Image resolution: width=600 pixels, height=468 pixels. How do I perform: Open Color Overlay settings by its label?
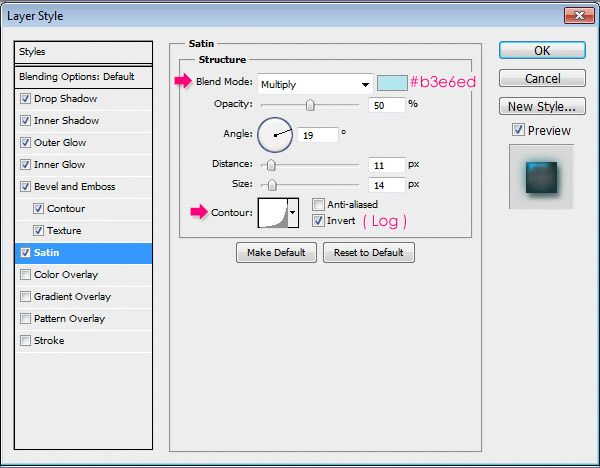66,275
